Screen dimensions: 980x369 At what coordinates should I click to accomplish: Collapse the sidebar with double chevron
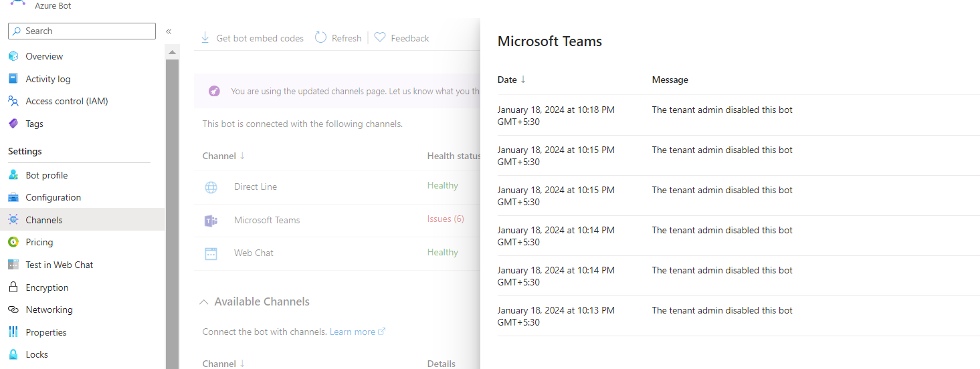click(169, 31)
